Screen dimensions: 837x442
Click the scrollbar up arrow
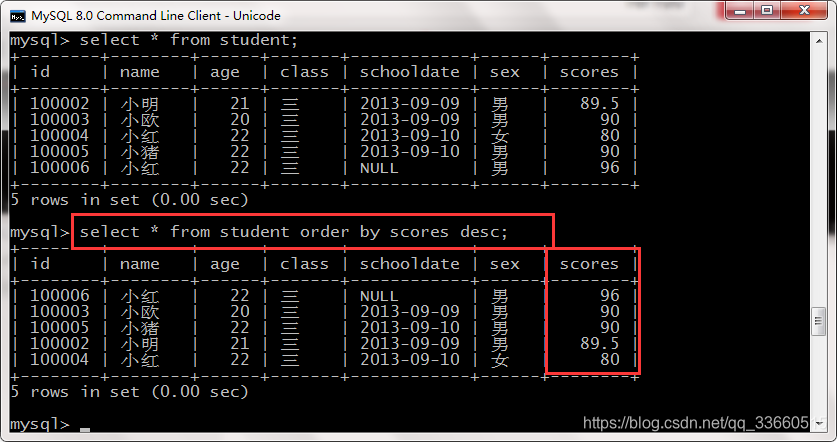click(x=819, y=41)
